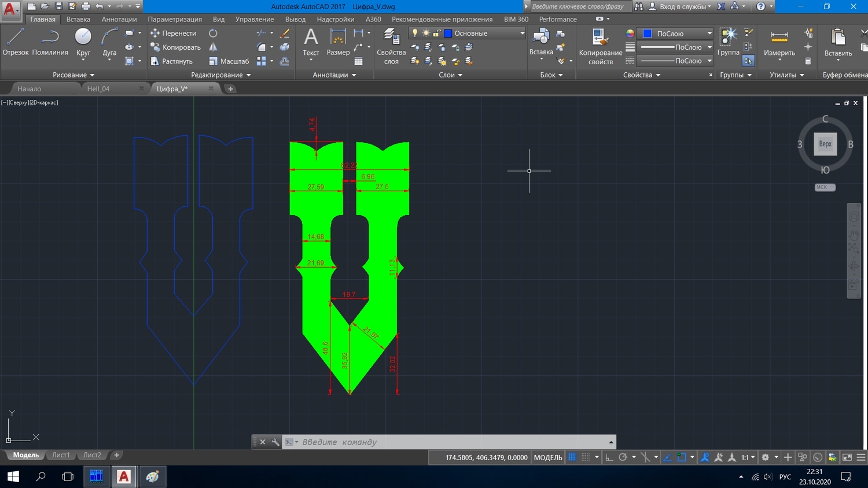Screen dimensions: 868x488
Task: Expand the Рисование panel
Action: point(73,75)
